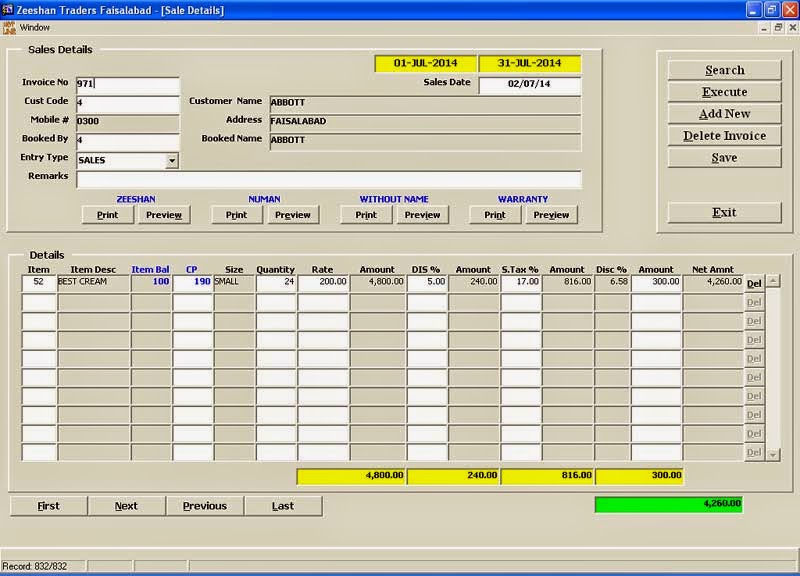Screen dimensions: 800x576
Task: Print the ZEESHAN invoice
Action: pos(107,214)
